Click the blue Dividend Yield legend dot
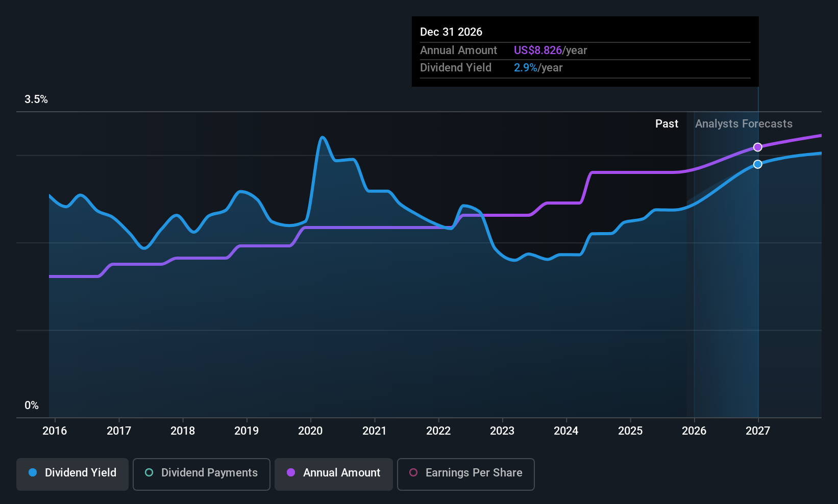 (x=33, y=473)
